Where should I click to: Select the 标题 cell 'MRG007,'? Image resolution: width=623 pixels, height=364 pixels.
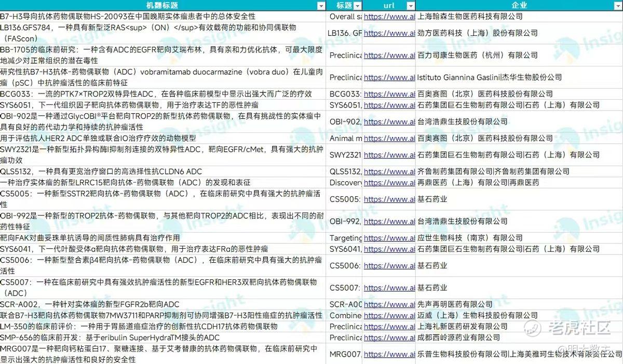pyautogui.click(x=345, y=355)
